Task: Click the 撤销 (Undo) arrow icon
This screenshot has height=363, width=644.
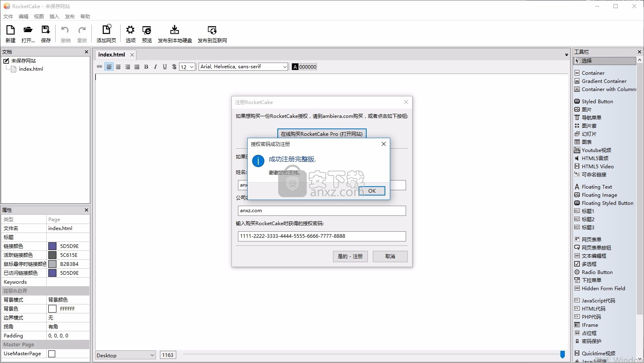Action: [65, 30]
